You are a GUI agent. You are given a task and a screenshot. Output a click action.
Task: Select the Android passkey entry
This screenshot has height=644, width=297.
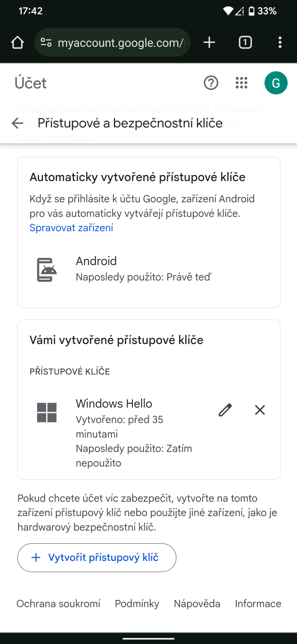(149, 269)
